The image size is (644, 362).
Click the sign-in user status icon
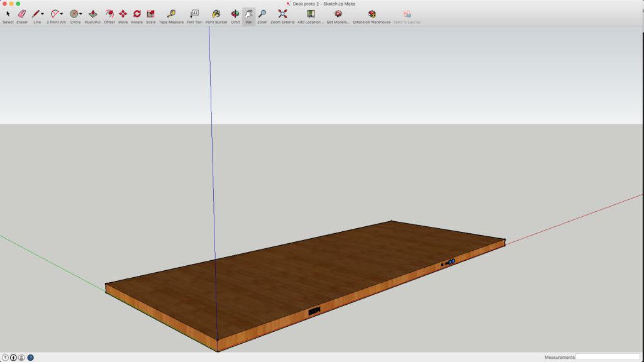click(x=21, y=358)
